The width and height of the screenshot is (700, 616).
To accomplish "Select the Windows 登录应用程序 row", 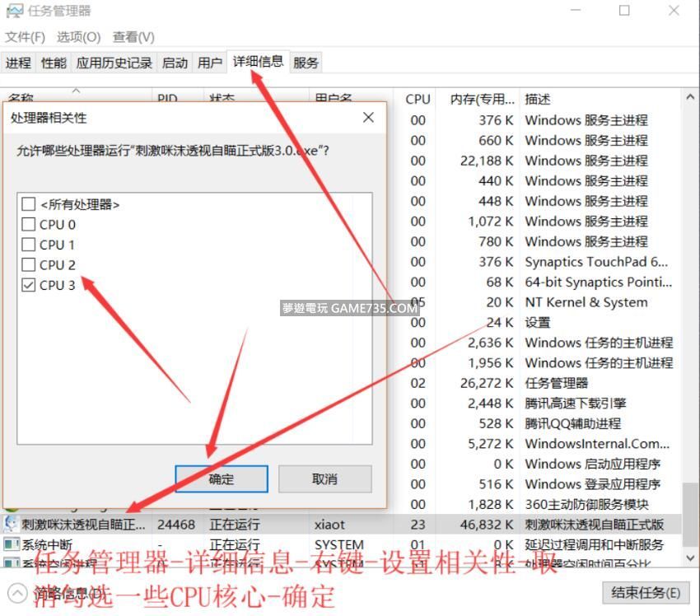I will pos(592,484).
